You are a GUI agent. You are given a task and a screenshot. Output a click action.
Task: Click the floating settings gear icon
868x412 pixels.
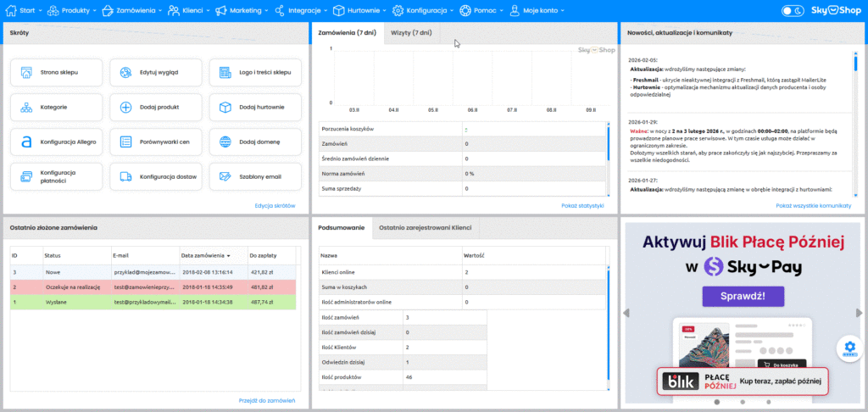coord(849,347)
